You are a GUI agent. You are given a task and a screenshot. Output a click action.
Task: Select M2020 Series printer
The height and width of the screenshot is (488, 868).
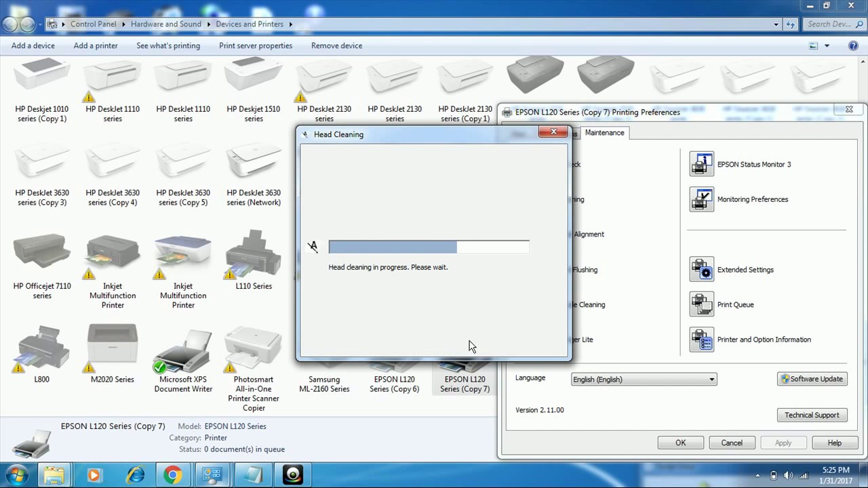(113, 354)
